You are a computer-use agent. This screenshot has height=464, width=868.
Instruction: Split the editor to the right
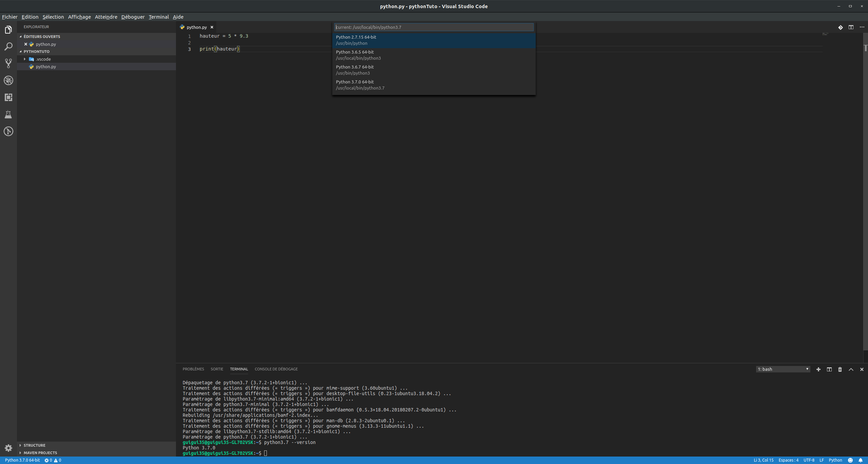coord(851,27)
